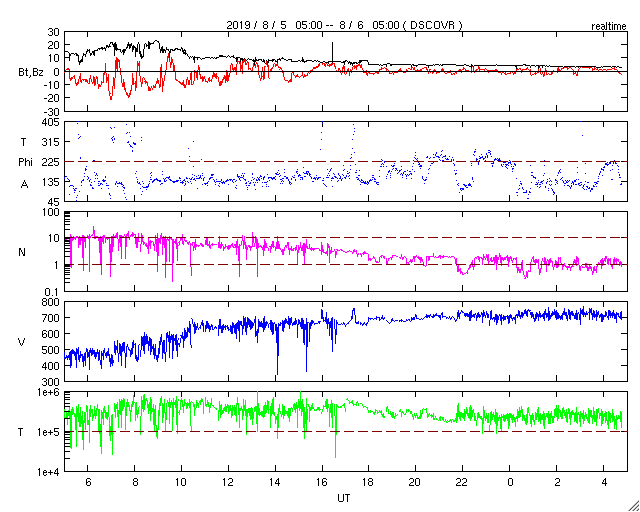The image size is (640, 512).
Task: Click the "1e+6" tick on the temperature axis
Action: click(48, 392)
